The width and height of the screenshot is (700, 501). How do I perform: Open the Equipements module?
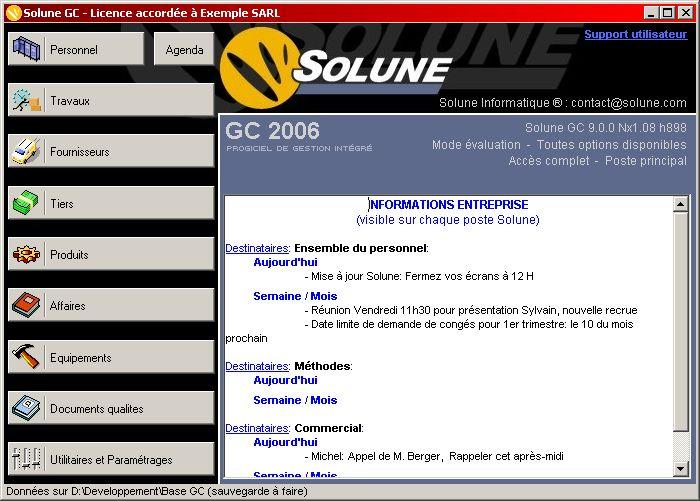(111, 357)
